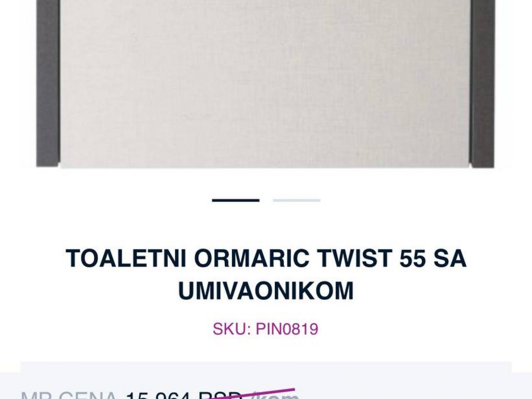Click the RSD currency text
The width and height of the screenshot is (532, 399).
coord(221,395)
